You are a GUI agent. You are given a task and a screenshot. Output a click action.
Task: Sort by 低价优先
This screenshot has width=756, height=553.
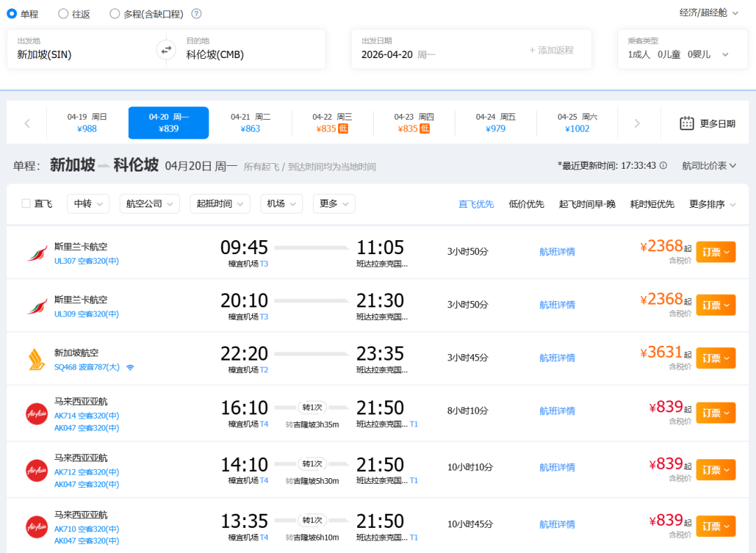pos(526,204)
